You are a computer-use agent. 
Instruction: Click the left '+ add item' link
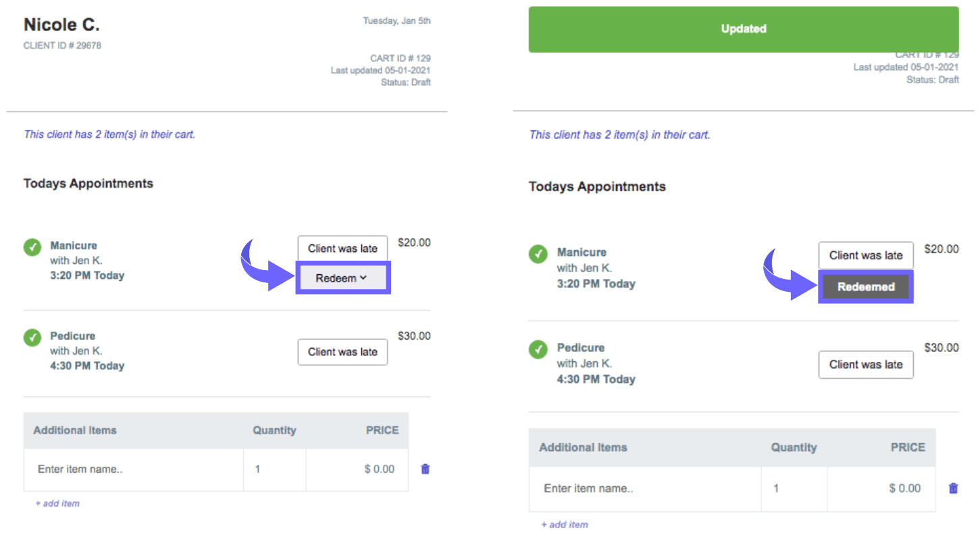57,503
